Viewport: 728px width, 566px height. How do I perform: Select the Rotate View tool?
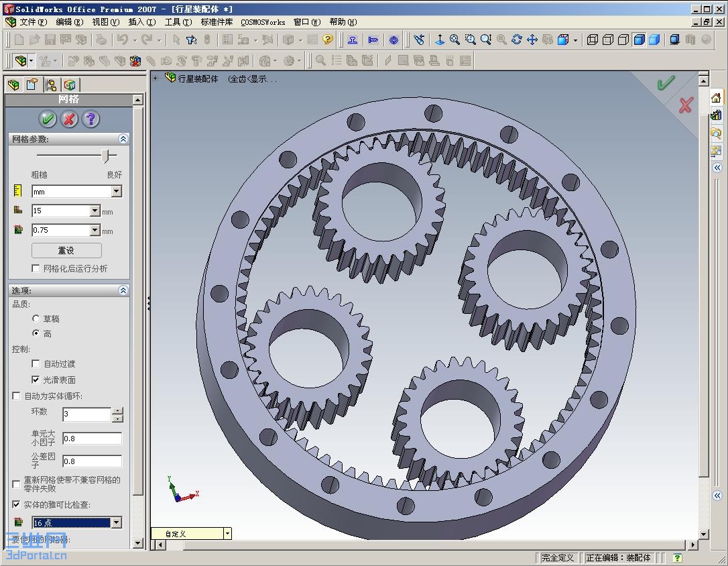[x=517, y=40]
